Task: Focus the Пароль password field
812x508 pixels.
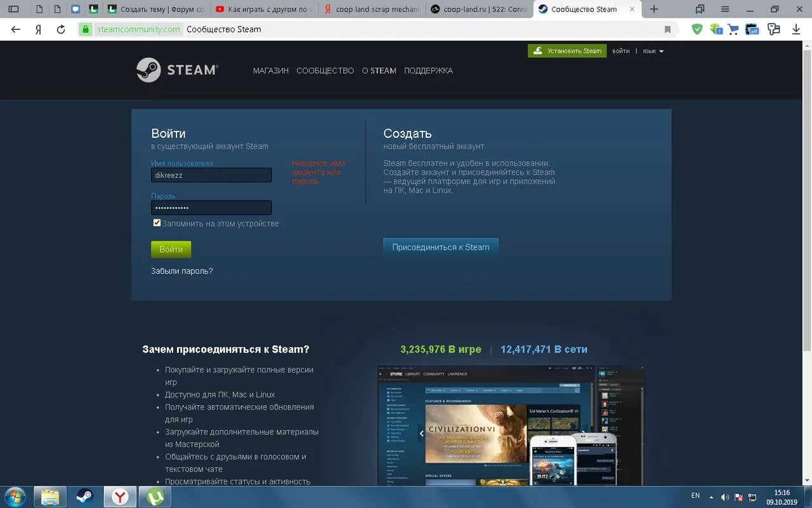Action: point(211,208)
